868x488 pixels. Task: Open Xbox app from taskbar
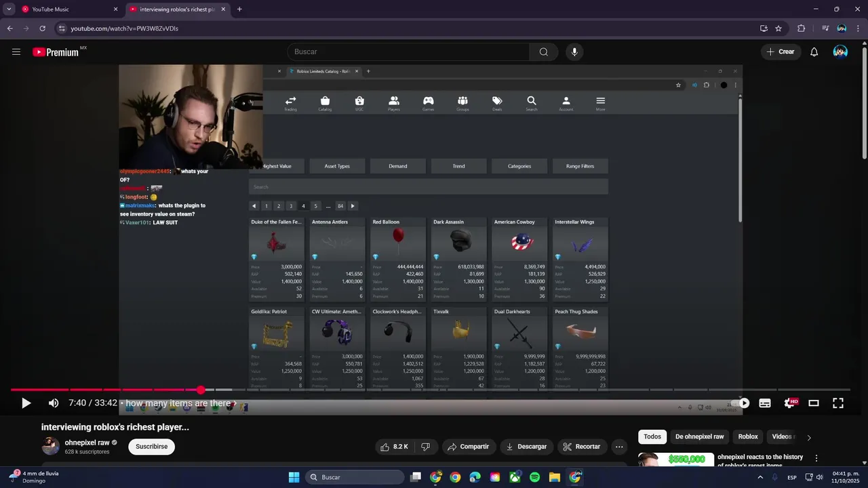[515, 477]
